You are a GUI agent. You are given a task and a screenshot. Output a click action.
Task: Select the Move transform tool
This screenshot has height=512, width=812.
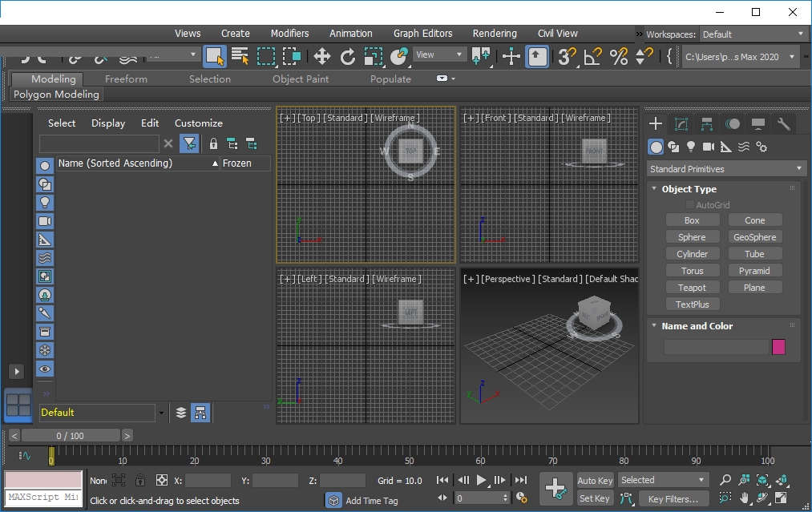point(321,56)
